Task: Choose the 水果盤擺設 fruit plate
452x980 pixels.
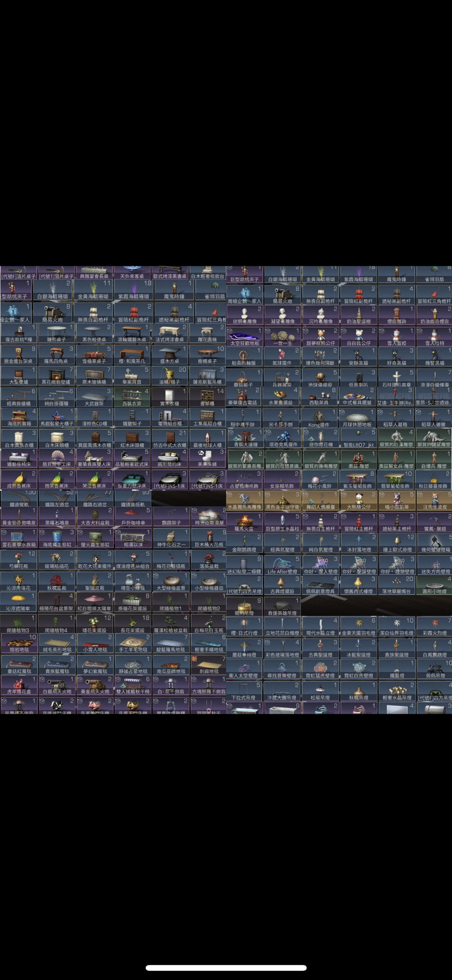Action: [282, 397]
